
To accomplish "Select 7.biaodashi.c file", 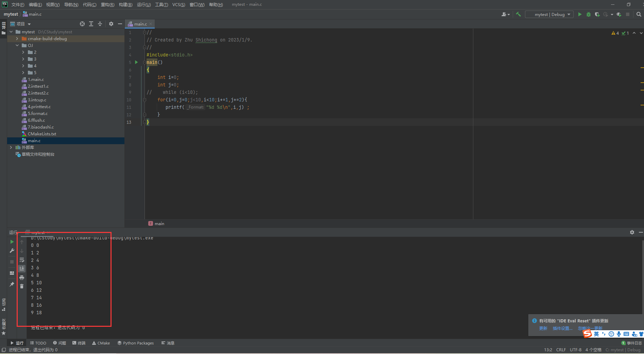I will (40, 127).
